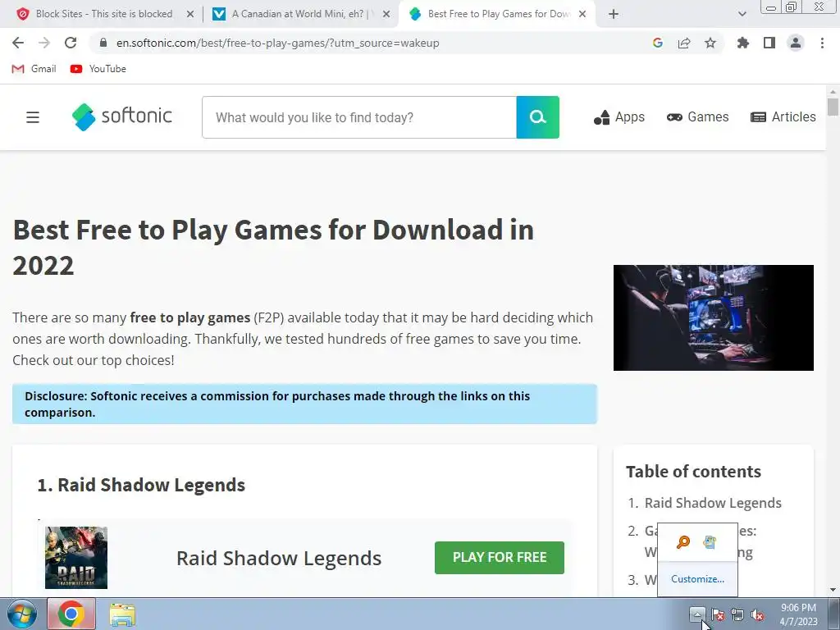840x630 pixels.
Task: Click the orange magnifier tray icon
Action: point(683,542)
